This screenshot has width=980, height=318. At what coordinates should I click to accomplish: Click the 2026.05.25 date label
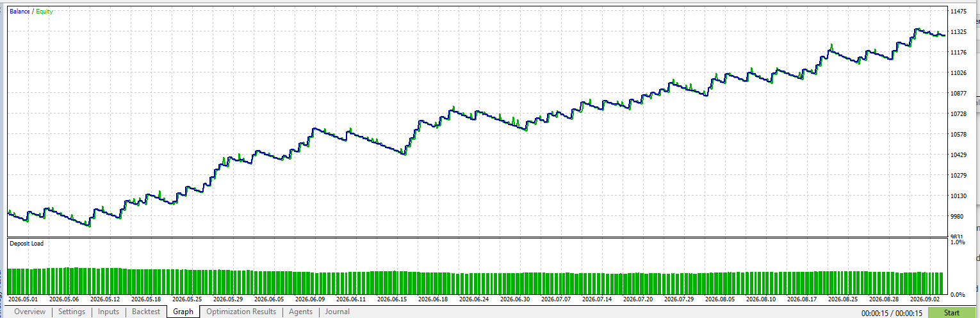coord(188,299)
